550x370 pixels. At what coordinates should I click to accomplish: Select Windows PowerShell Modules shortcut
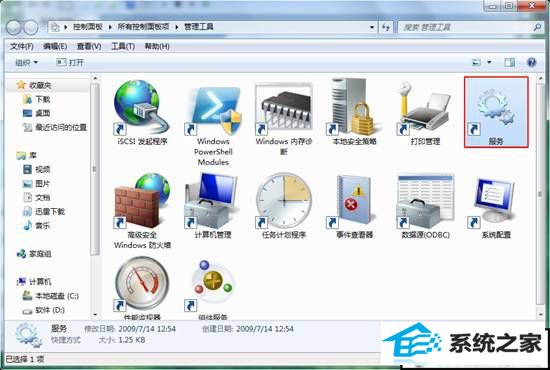[x=213, y=122]
